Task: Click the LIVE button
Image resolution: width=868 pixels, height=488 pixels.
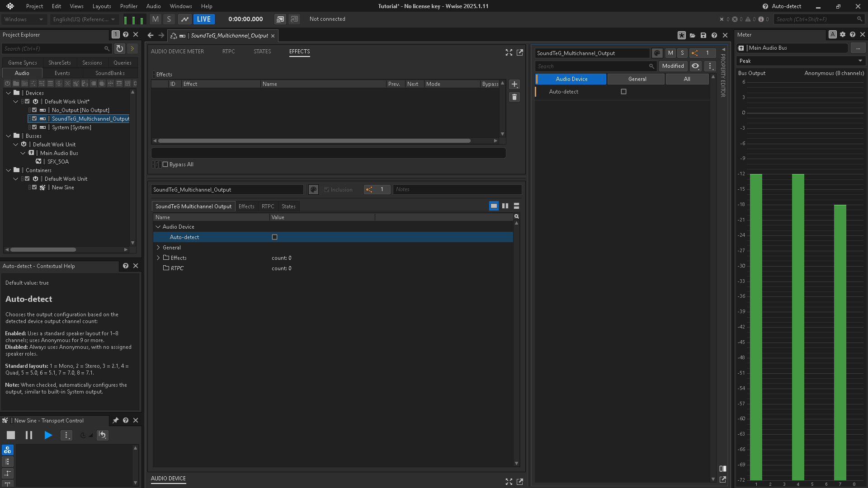Action: point(204,19)
